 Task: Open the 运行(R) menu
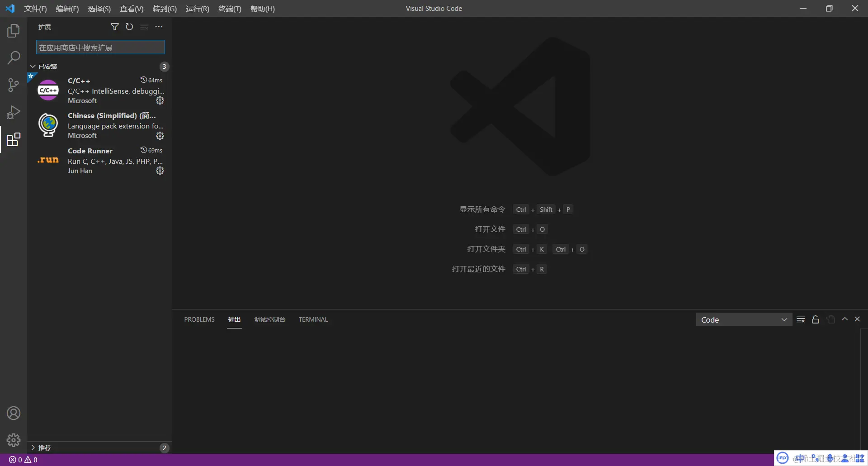pos(198,9)
